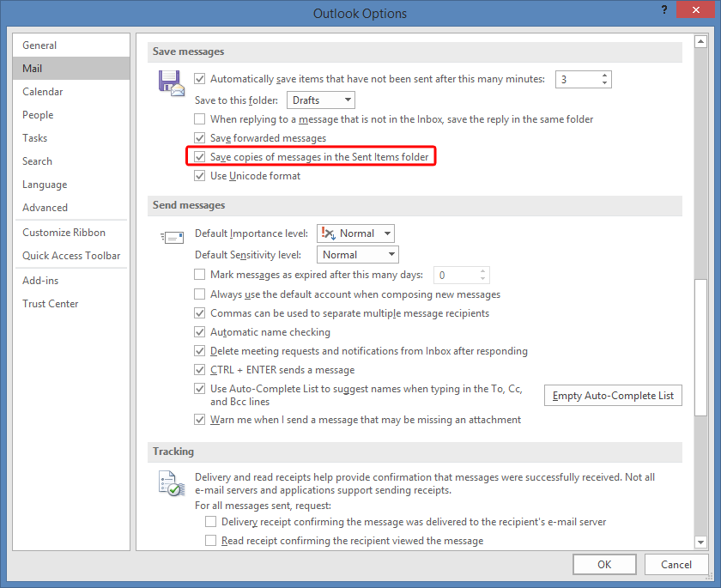Click the Help question mark icon
Screen dimensions: 721x588
coord(664,10)
